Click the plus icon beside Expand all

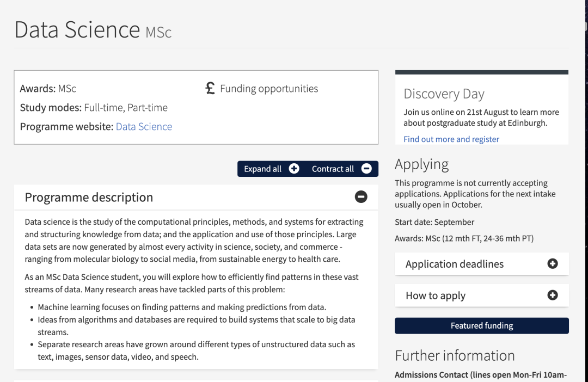click(x=294, y=169)
